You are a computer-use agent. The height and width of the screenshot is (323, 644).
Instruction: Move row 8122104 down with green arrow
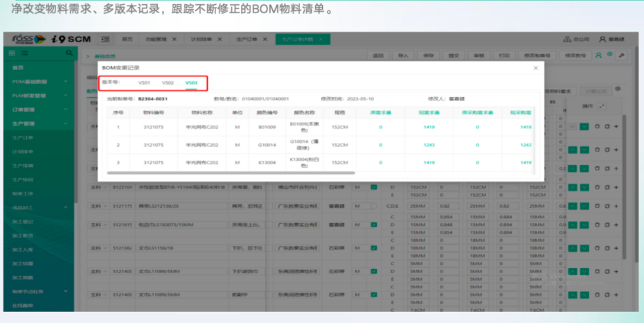coord(584,187)
